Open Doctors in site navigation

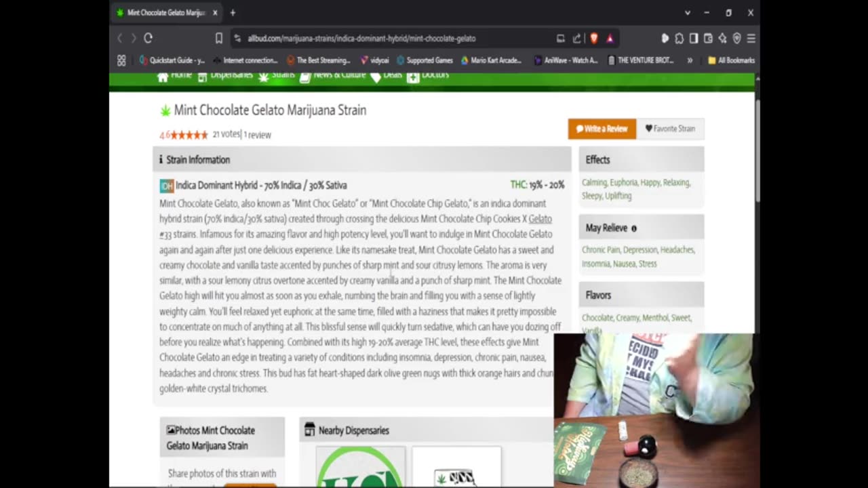click(428, 75)
